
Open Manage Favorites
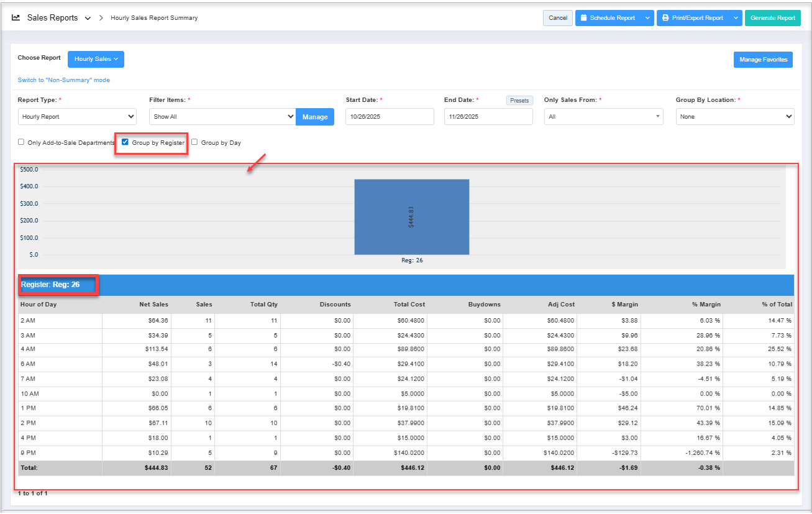(x=763, y=60)
